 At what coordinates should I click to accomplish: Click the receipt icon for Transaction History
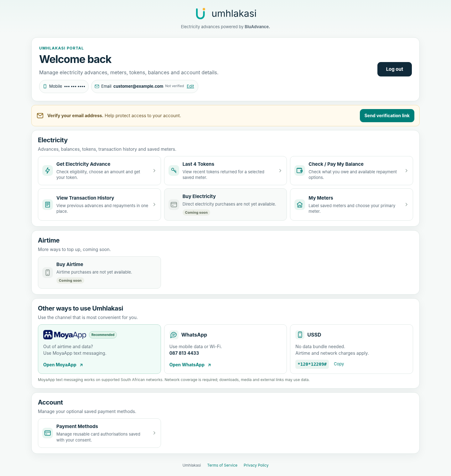pos(48,205)
